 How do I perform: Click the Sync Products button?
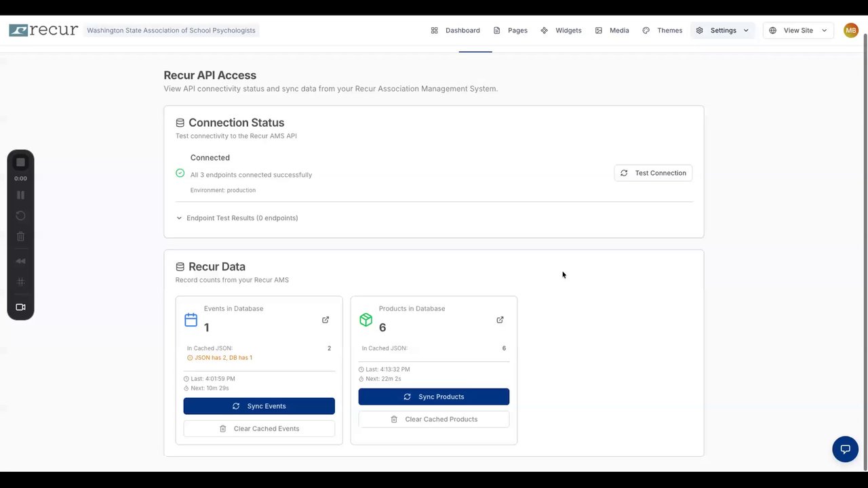pos(434,396)
